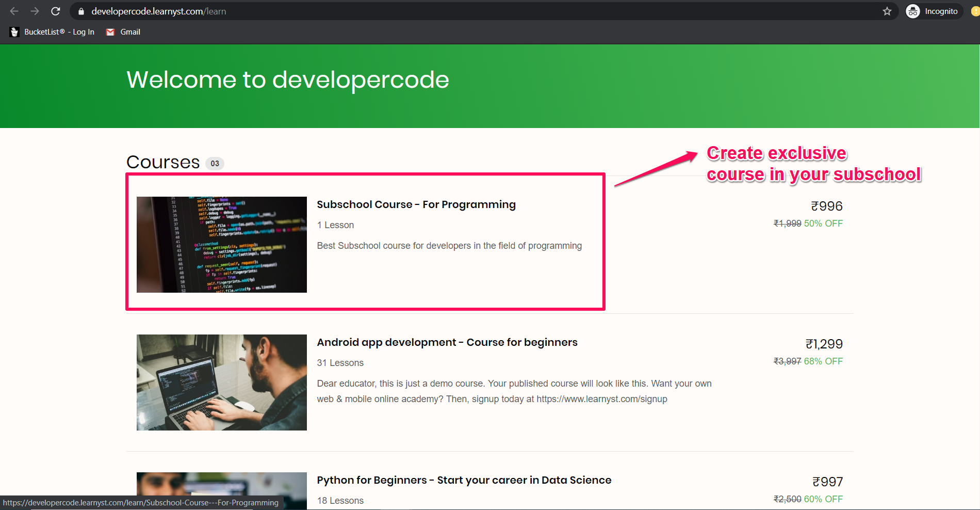Click the ₹996 course price
980x510 pixels.
pos(827,206)
